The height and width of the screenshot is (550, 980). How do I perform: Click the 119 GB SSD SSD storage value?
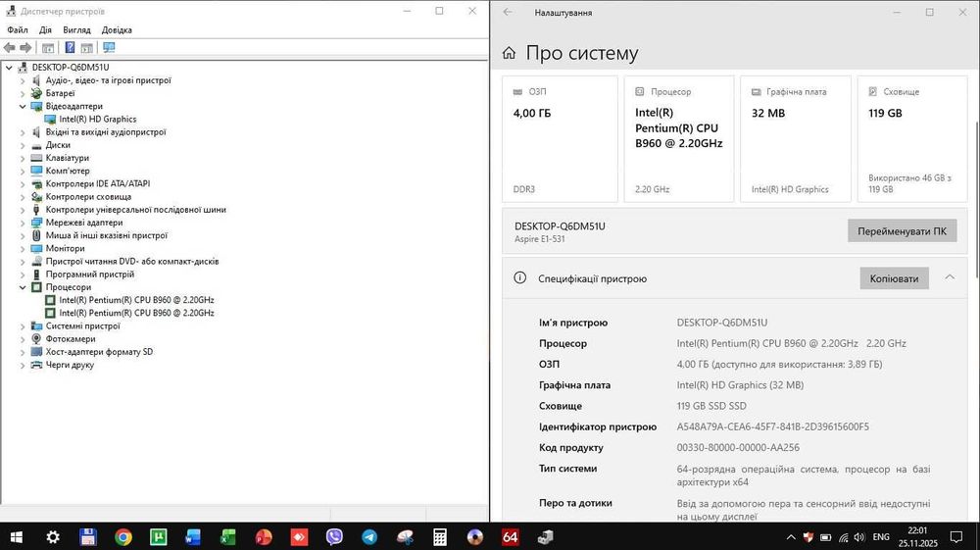point(711,406)
